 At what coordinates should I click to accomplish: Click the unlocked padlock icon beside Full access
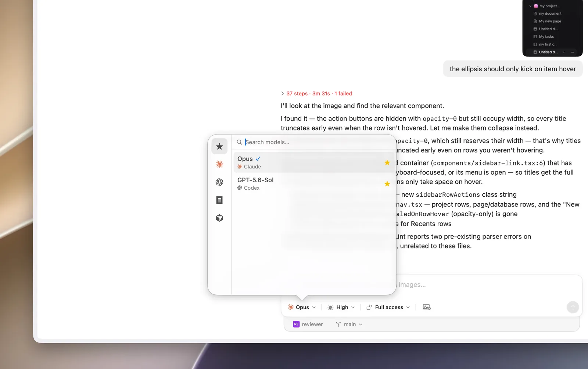tap(369, 307)
